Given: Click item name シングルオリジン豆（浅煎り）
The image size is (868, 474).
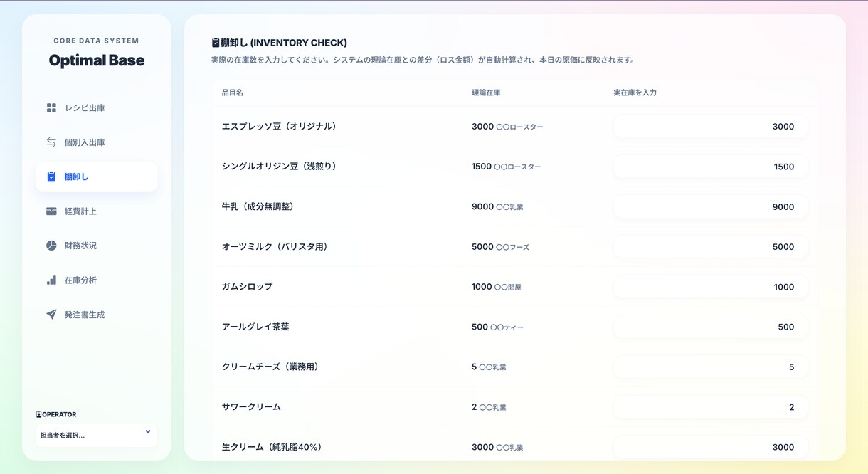Looking at the screenshot, I should pyautogui.click(x=279, y=167).
